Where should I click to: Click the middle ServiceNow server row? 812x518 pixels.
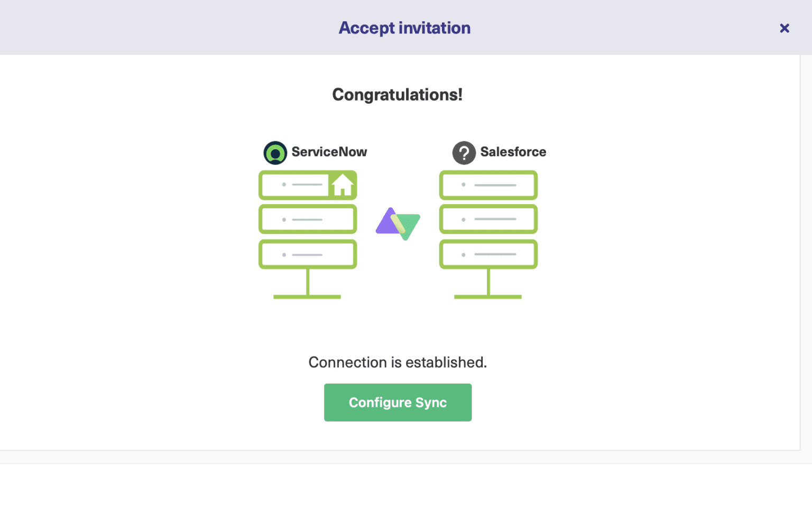(308, 219)
